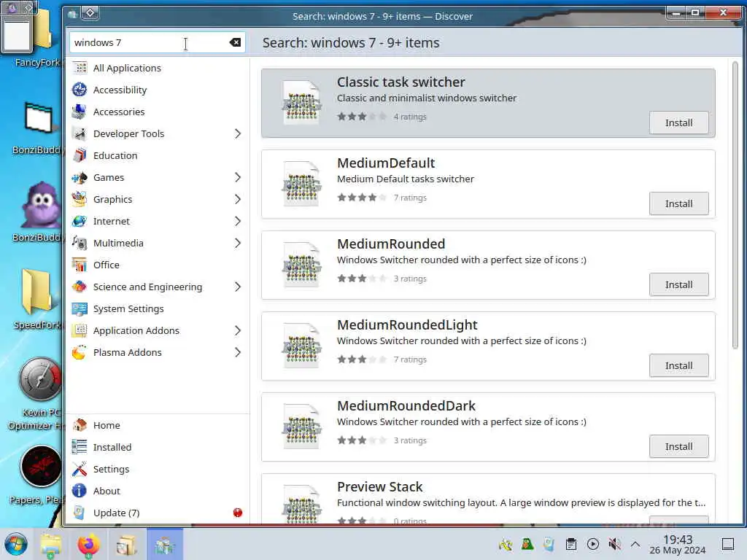Image resolution: width=747 pixels, height=560 pixels.
Task: Click the Update package icon
Action: tap(80, 513)
